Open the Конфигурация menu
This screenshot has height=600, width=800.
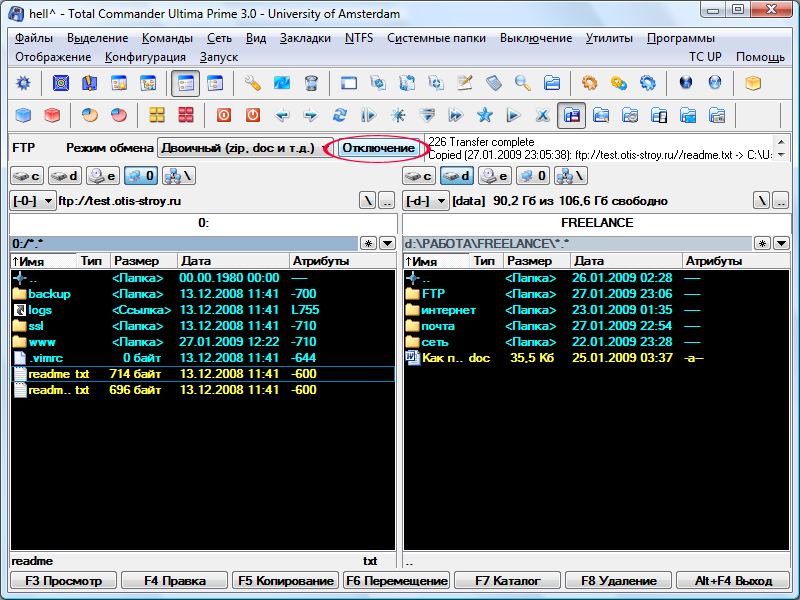coord(145,57)
